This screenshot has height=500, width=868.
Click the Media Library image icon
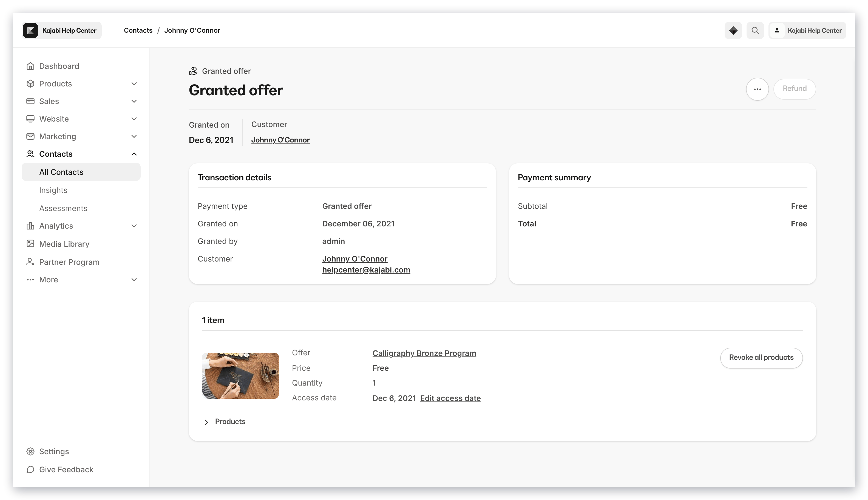tap(30, 243)
